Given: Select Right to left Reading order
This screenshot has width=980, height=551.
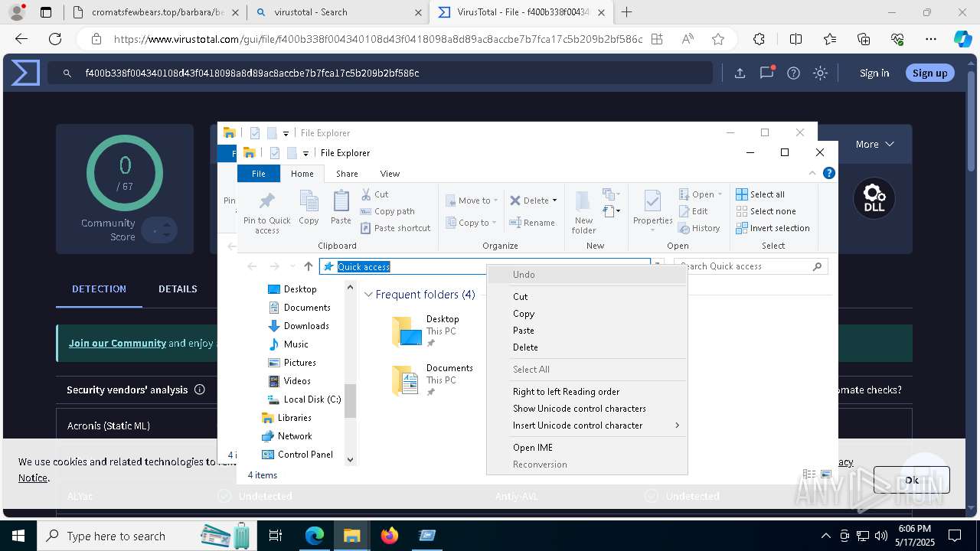Looking at the screenshot, I should point(586,391).
